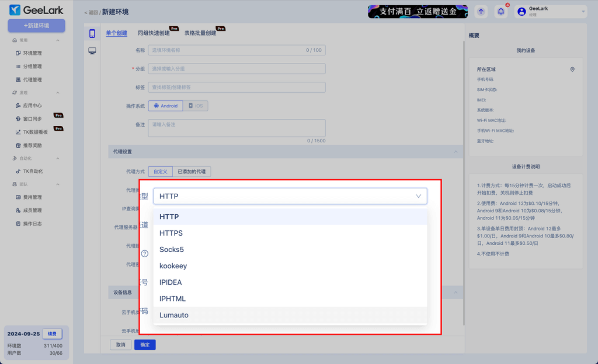
Task: Select Socks5 from the proxy list
Action: [x=171, y=250]
